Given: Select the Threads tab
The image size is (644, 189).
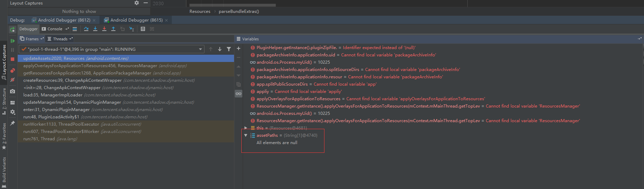Looking at the screenshot, I should [60, 39].
